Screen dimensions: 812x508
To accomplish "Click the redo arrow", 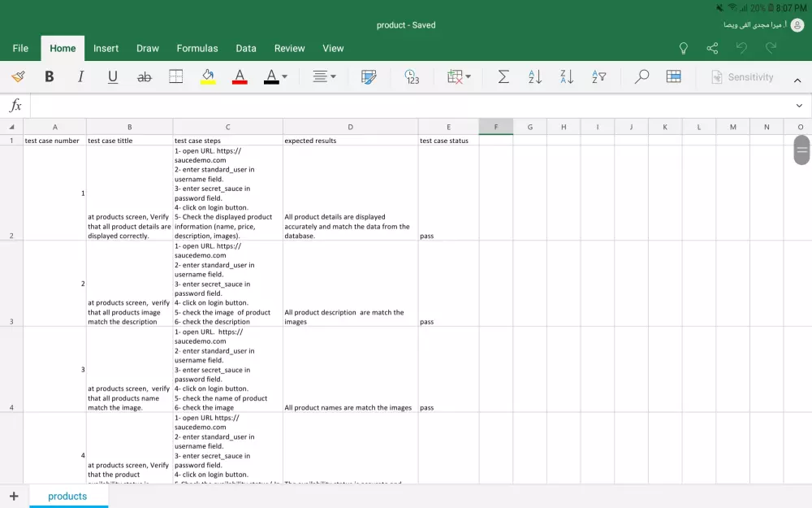I will coord(771,48).
